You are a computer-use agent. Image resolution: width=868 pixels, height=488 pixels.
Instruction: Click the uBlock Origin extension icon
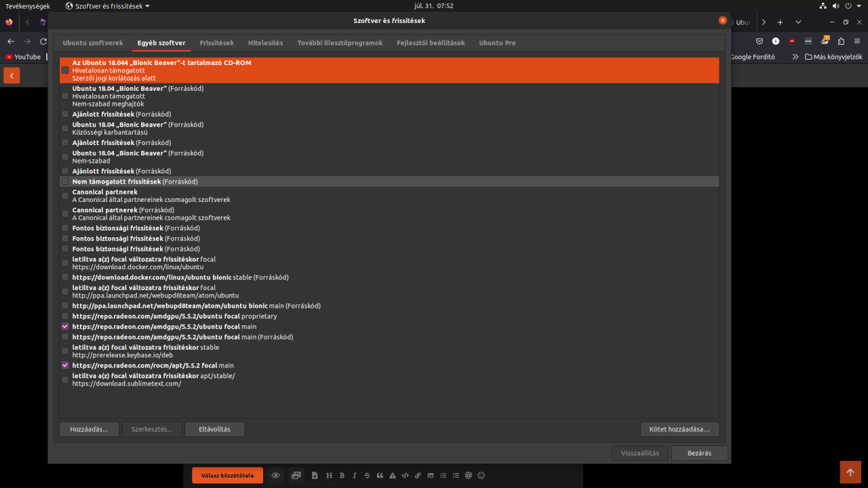click(791, 41)
